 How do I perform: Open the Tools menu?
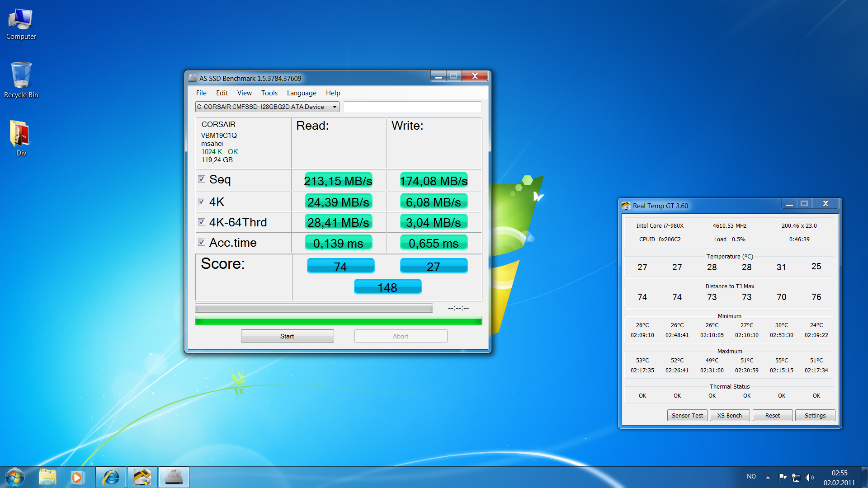pos(269,93)
